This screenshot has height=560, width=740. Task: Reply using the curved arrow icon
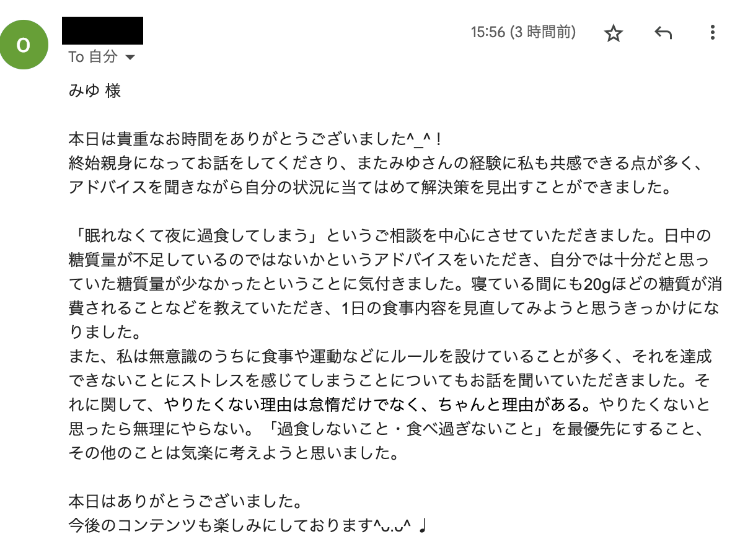point(663,33)
